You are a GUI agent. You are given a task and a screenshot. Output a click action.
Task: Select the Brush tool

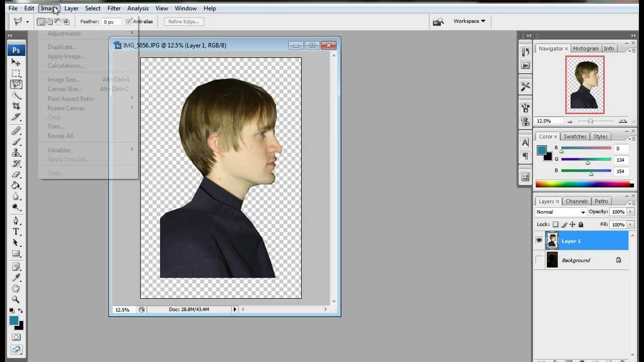click(x=16, y=142)
